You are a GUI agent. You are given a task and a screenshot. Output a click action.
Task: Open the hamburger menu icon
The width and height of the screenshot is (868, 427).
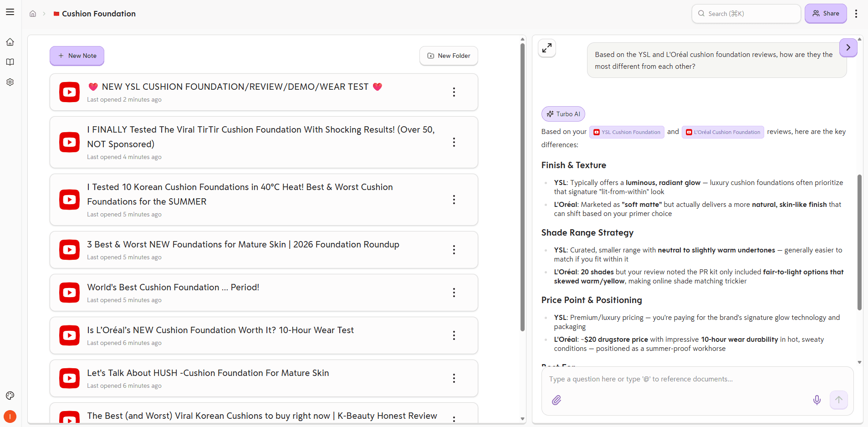[x=10, y=12]
